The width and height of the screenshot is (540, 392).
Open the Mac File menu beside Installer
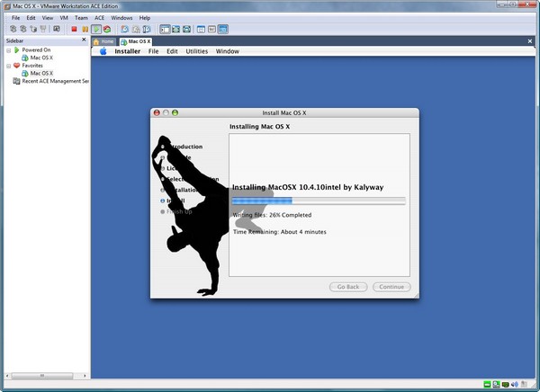tap(153, 51)
